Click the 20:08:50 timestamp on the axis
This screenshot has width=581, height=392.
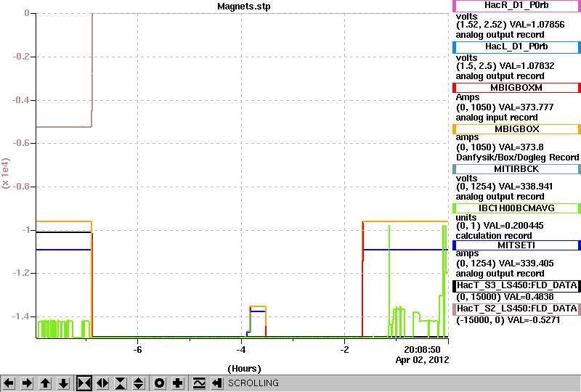point(422,349)
